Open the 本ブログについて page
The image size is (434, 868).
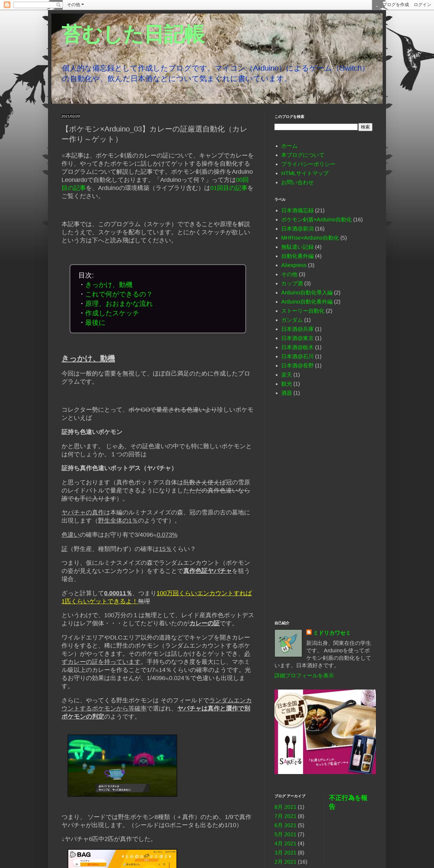click(x=303, y=155)
